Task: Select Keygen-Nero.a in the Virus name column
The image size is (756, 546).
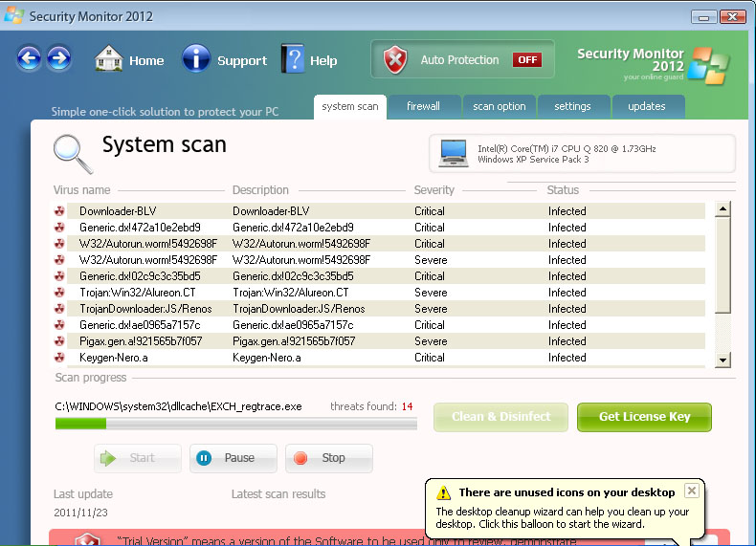Action: pyautogui.click(x=113, y=358)
